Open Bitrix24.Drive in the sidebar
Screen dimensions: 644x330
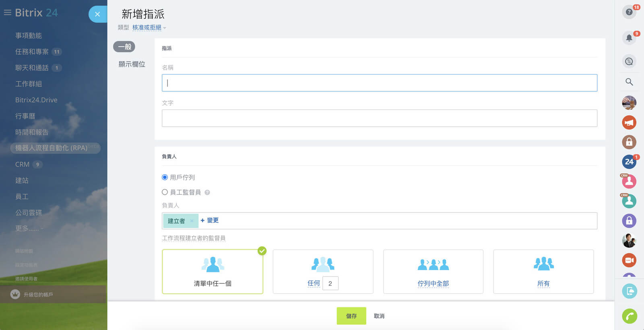click(36, 100)
